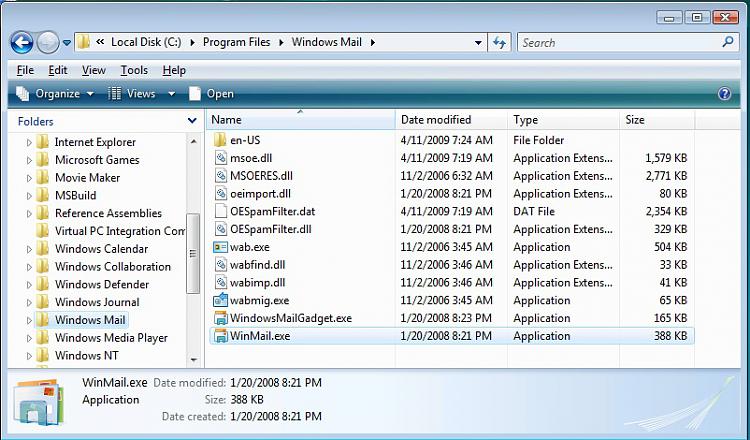Select the MSOERES.dll file icon
The height and width of the screenshot is (440, 750).
(221, 176)
